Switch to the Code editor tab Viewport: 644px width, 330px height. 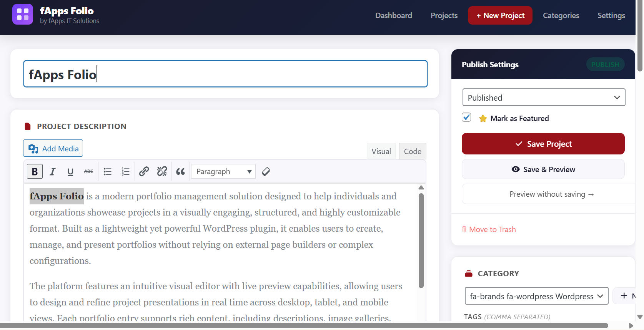[x=412, y=151]
